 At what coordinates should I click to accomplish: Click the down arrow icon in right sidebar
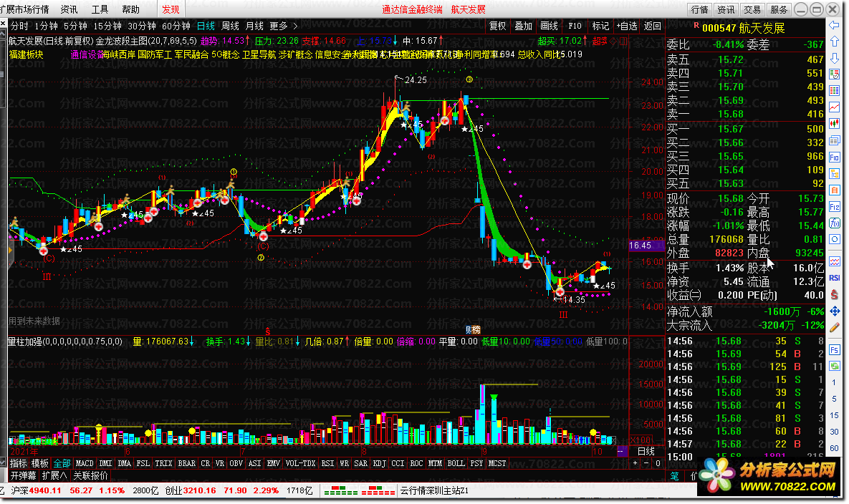835,59
